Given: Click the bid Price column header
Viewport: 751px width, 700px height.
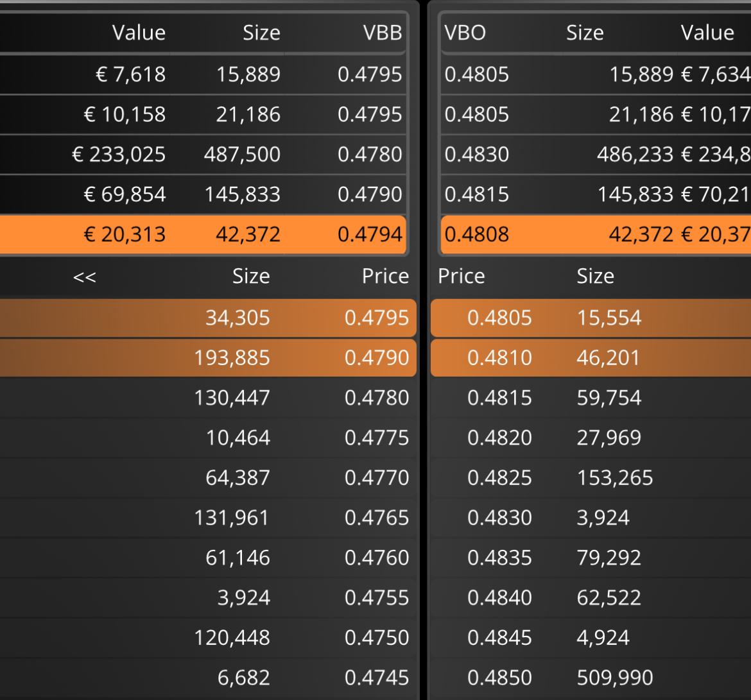Looking at the screenshot, I should tap(385, 277).
